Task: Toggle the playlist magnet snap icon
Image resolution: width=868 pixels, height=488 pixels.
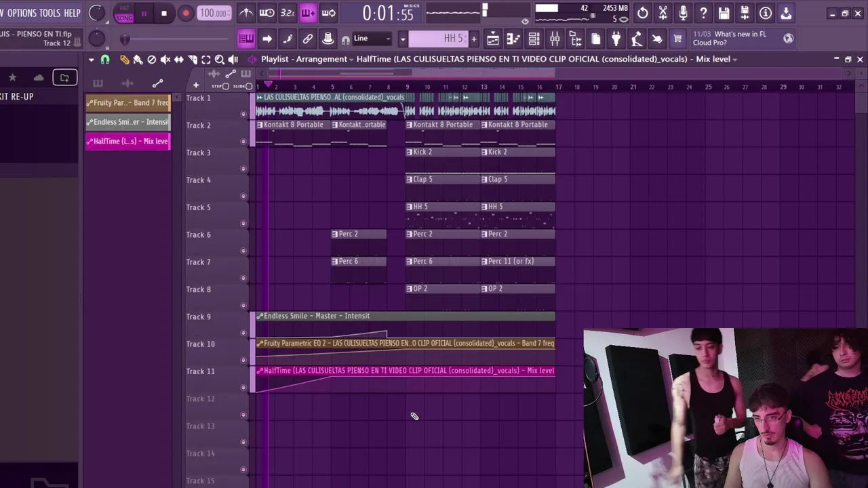Action: (105, 60)
